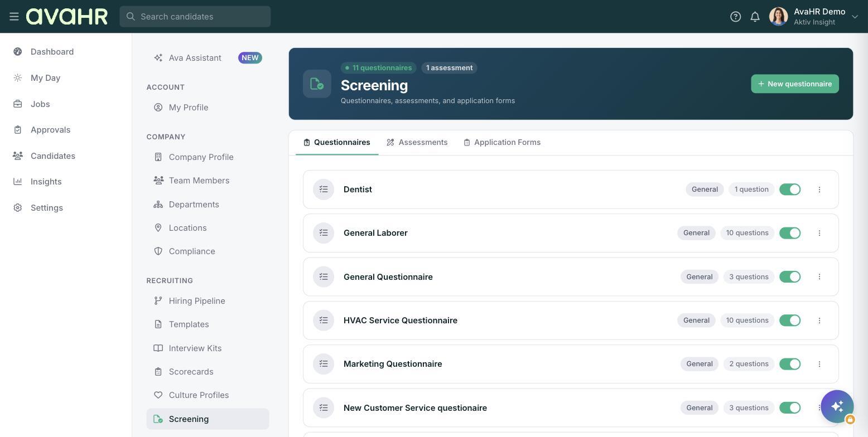
Task: Open the Marketing Questionnaire
Action: [393, 364]
